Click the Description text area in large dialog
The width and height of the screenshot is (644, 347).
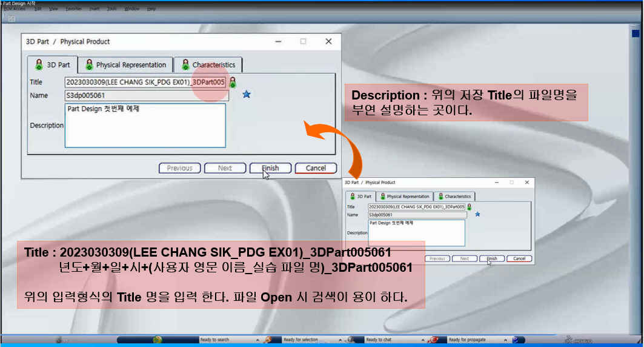pos(145,126)
